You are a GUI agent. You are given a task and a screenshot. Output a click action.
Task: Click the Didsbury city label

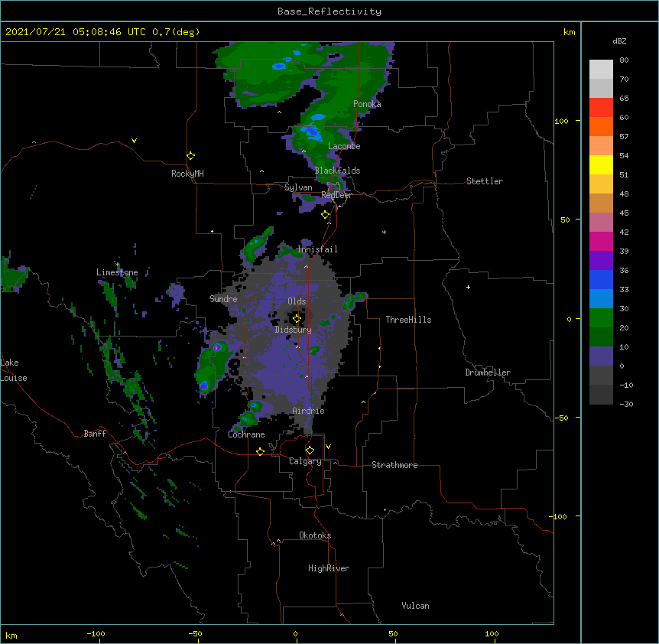click(x=294, y=330)
